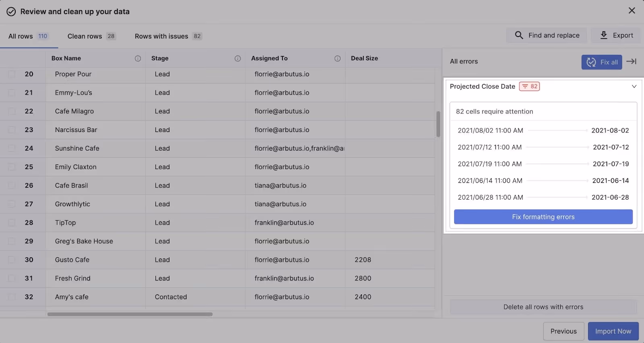Switch to the All rows tab
The width and height of the screenshot is (644, 343).
point(28,36)
